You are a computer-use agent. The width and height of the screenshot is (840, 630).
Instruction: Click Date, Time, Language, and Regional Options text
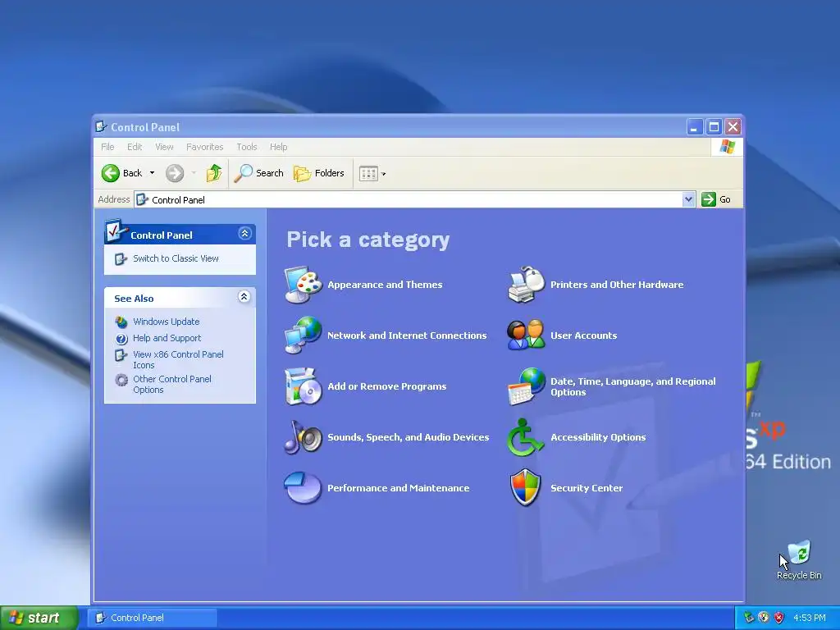(633, 387)
